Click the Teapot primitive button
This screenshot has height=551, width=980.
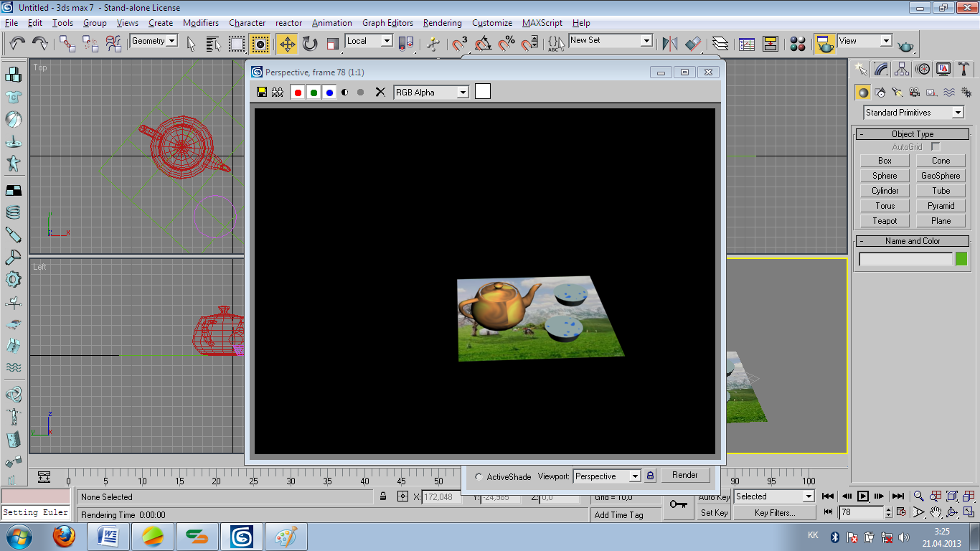point(885,221)
